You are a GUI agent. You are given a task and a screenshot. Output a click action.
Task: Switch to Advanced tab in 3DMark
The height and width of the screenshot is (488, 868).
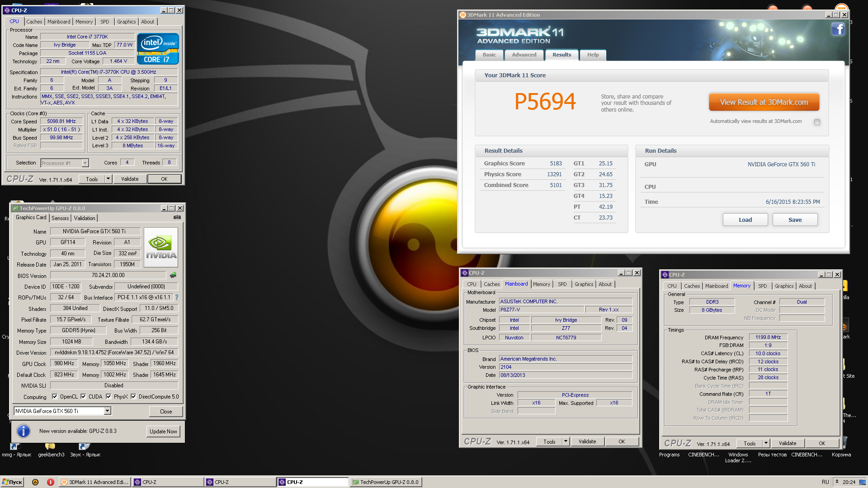coord(524,55)
